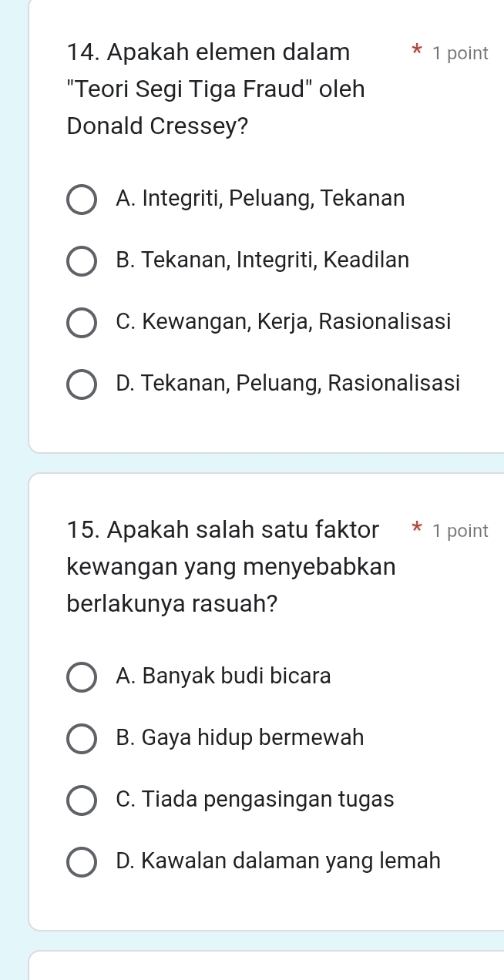The image size is (504, 980).
Task: Select radio circle for C. Tiada pengasingan tugas
Action: (82, 800)
